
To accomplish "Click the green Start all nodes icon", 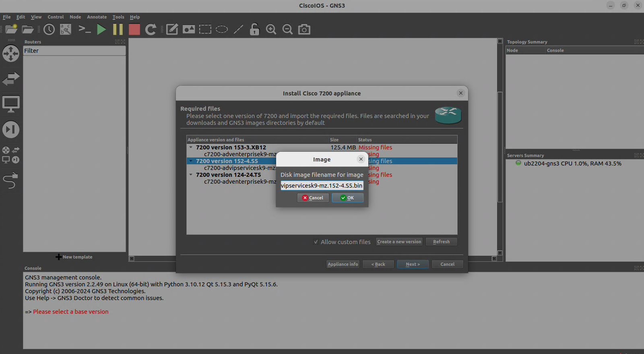I will [101, 29].
